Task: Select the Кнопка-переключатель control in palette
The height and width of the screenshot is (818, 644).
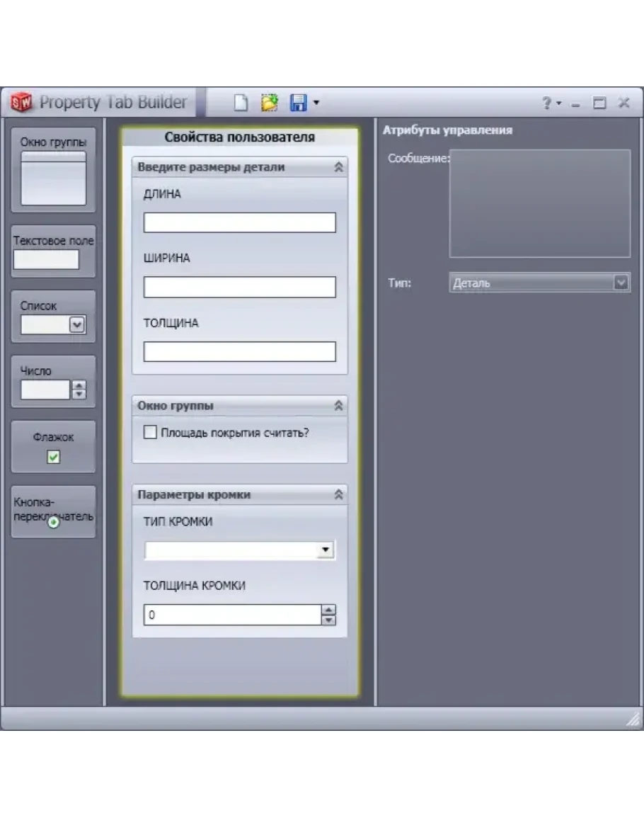Action: click(x=53, y=511)
